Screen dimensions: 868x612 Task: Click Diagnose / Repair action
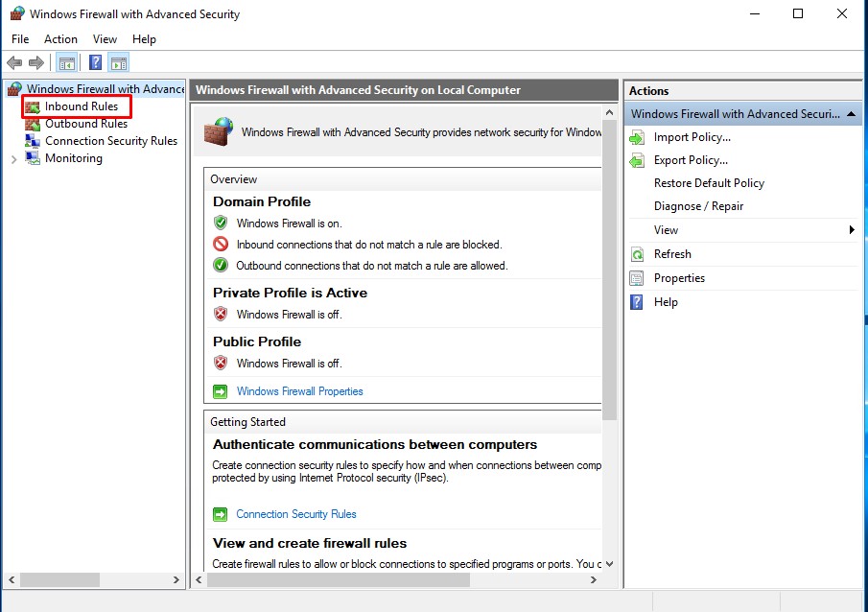point(698,206)
